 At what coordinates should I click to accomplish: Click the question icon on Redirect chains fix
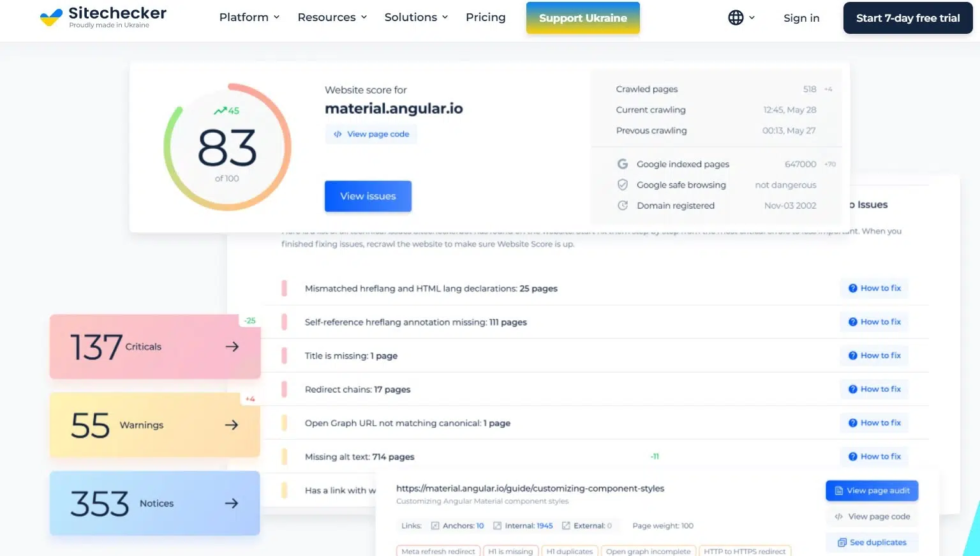point(852,389)
